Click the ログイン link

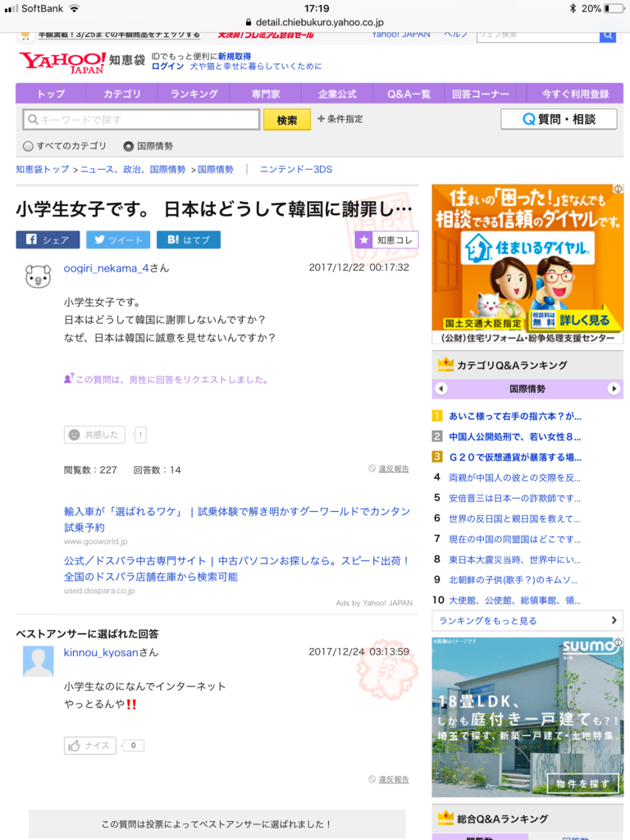point(167,66)
